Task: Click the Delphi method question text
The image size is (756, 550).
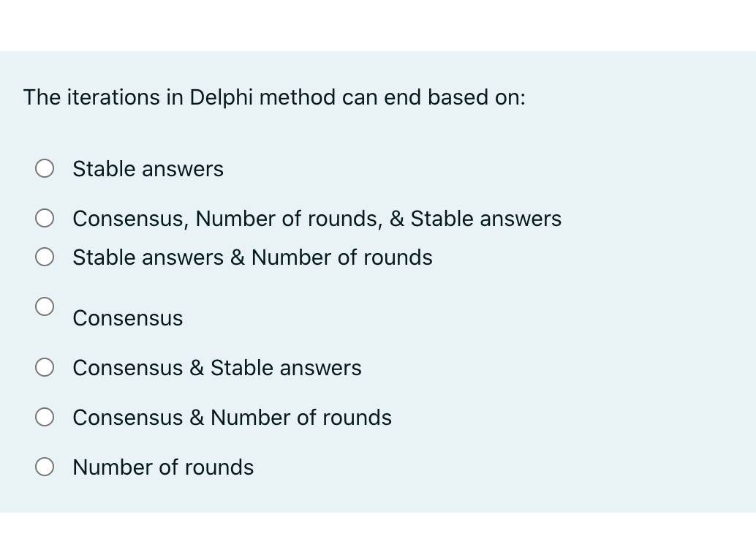Action: pos(273,97)
